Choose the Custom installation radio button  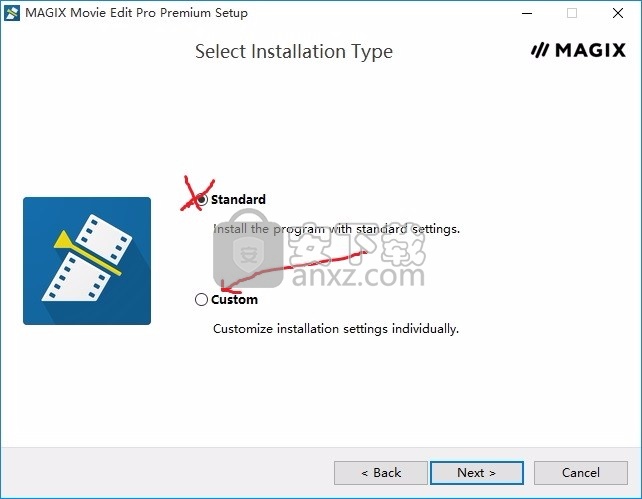201,300
